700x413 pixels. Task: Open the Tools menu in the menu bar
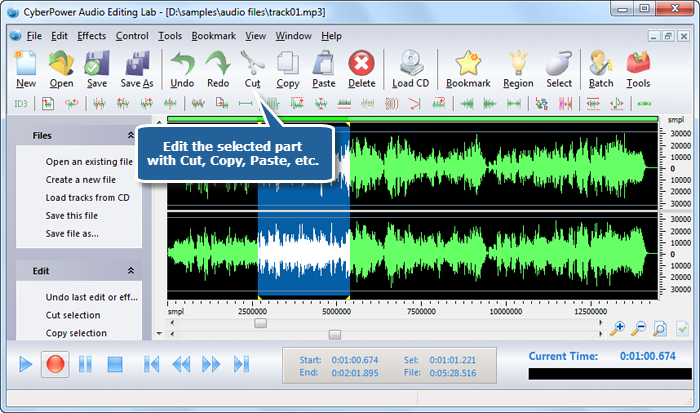pos(170,36)
